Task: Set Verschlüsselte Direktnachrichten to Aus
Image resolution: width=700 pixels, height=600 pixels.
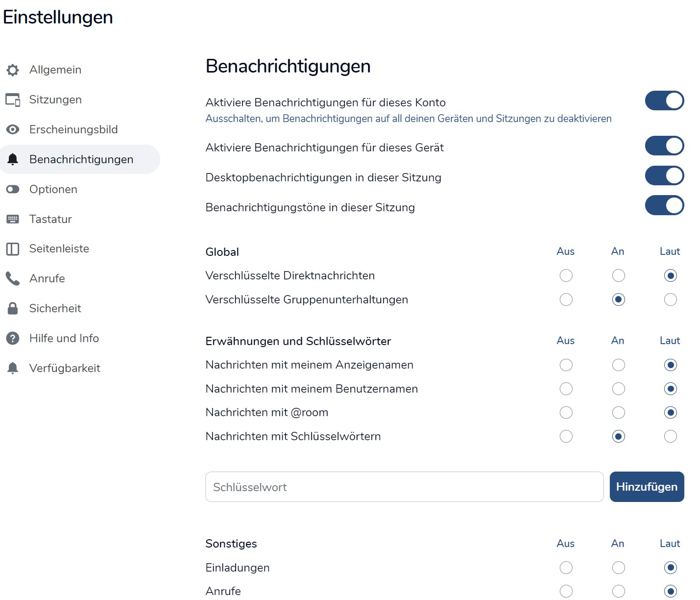Action: tap(566, 275)
